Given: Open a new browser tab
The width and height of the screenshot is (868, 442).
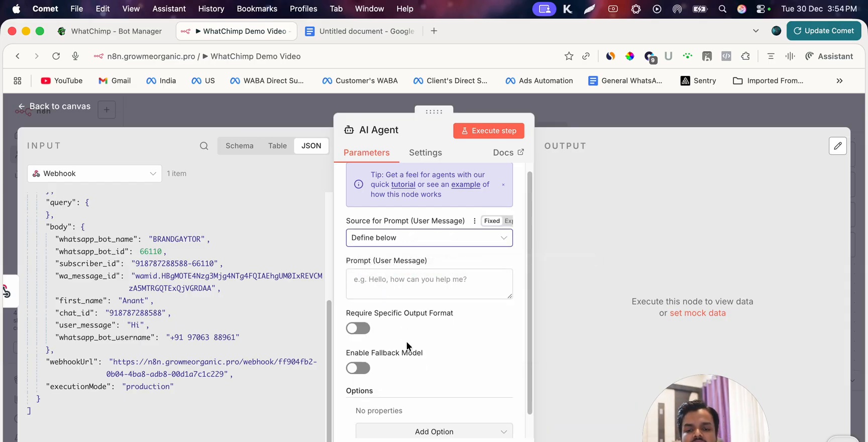Looking at the screenshot, I should point(434,31).
